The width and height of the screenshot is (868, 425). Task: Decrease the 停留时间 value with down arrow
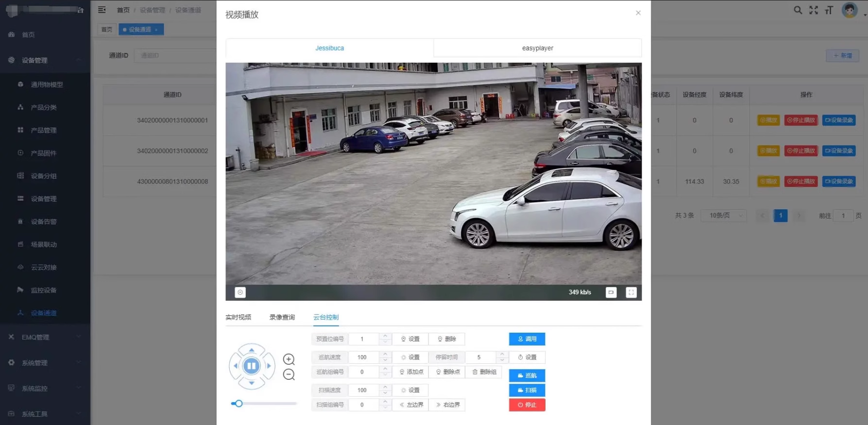[x=502, y=360]
